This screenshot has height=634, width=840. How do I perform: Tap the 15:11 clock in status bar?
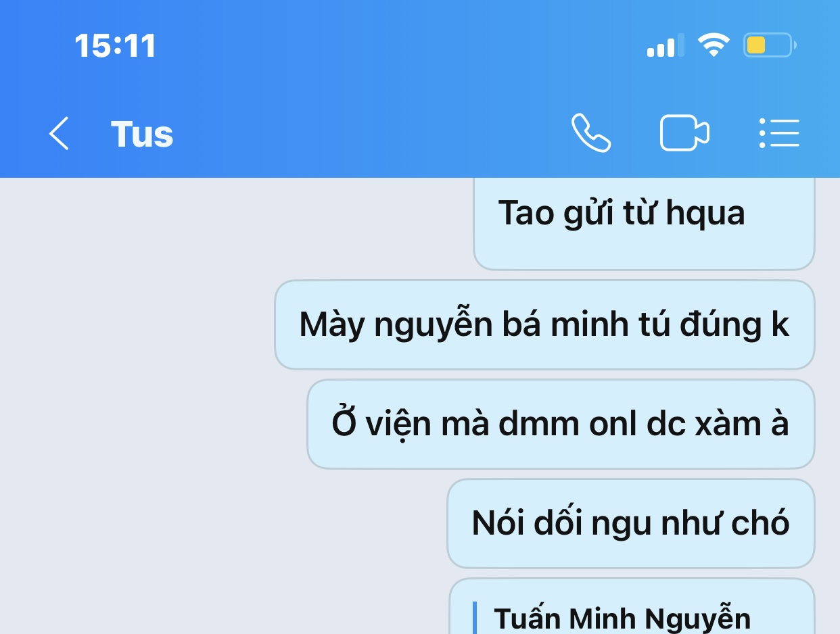pos(115,47)
